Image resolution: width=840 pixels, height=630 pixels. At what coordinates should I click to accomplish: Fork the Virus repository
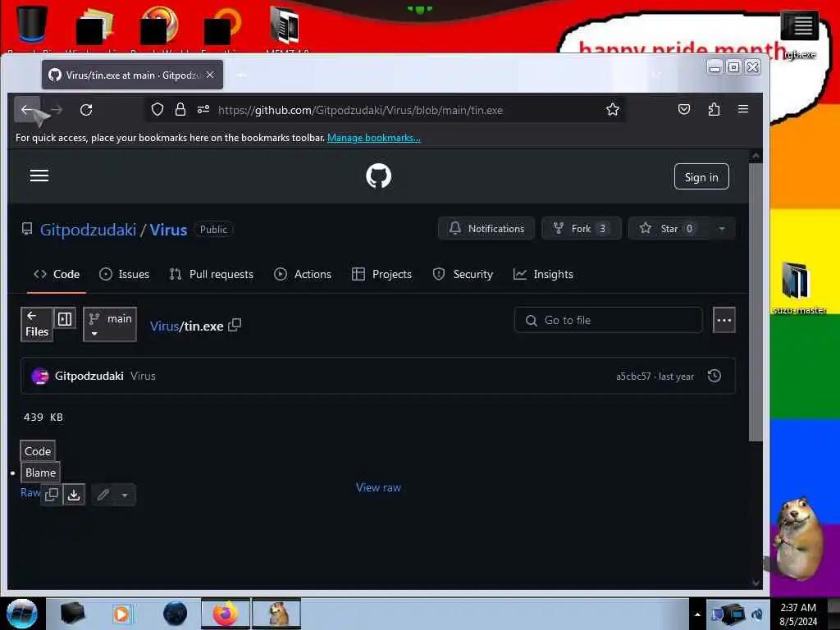(x=582, y=229)
